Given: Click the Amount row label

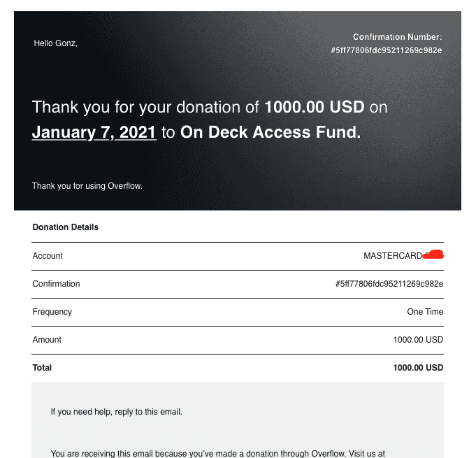Looking at the screenshot, I should [47, 340].
